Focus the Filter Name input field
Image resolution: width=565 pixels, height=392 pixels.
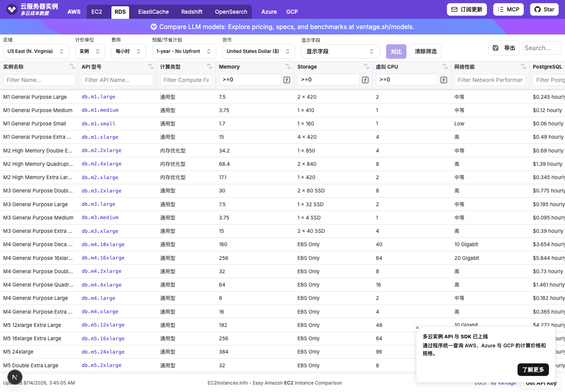pos(39,80)
